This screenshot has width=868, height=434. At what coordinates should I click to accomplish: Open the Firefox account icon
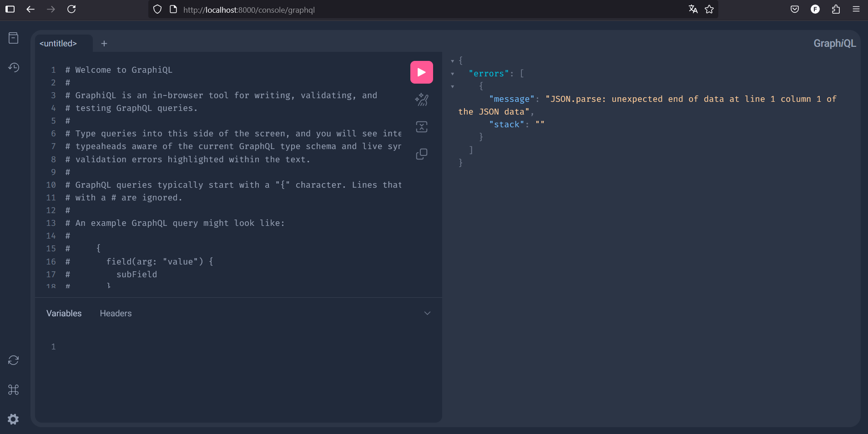click(815, 9)
